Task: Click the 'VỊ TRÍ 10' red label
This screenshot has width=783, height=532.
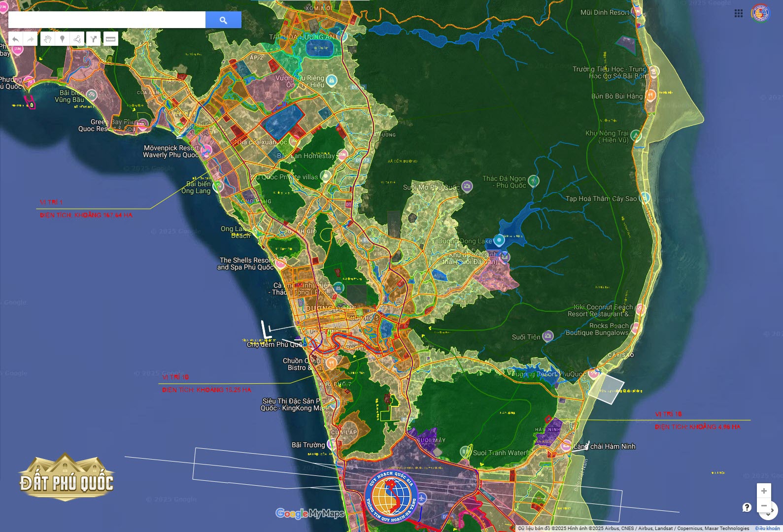Action: (x=175, y=377)
